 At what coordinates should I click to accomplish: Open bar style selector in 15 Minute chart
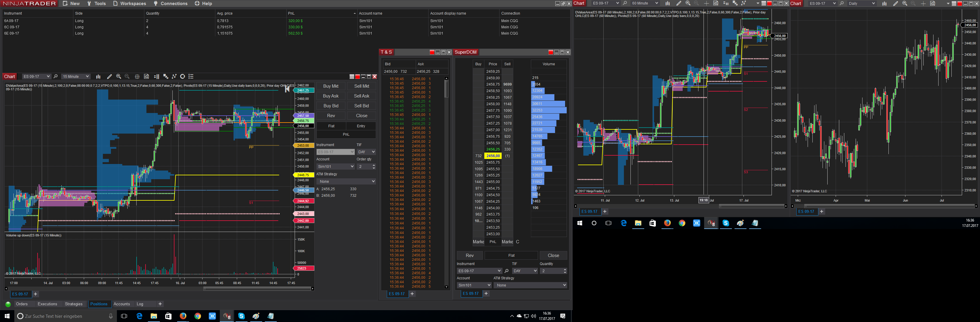98,76
